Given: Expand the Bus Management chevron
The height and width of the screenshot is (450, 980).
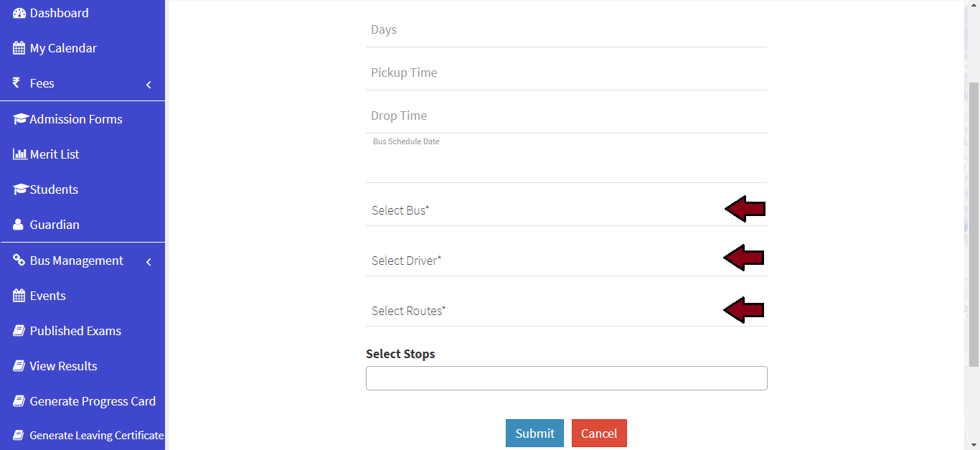Looking at the screenshot, I should (149, 262).
